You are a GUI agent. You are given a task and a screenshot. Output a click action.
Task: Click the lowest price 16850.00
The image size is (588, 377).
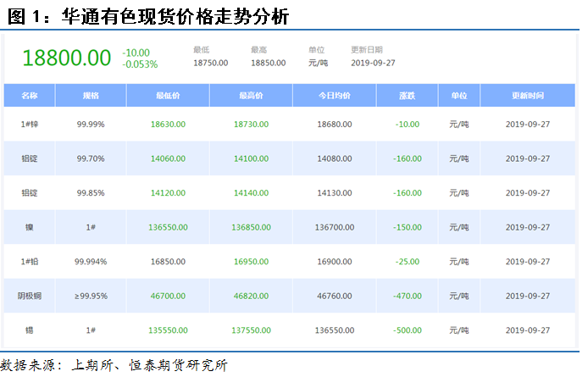click(168, 262)
